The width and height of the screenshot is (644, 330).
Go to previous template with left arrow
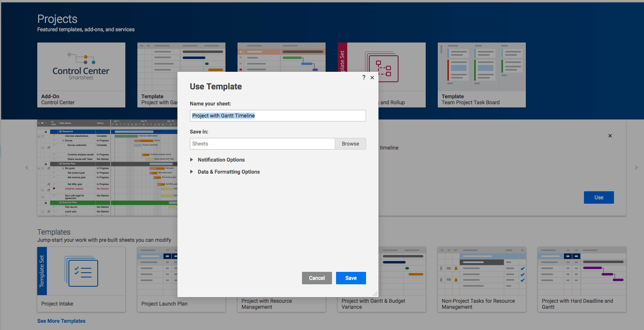(27, 168)
